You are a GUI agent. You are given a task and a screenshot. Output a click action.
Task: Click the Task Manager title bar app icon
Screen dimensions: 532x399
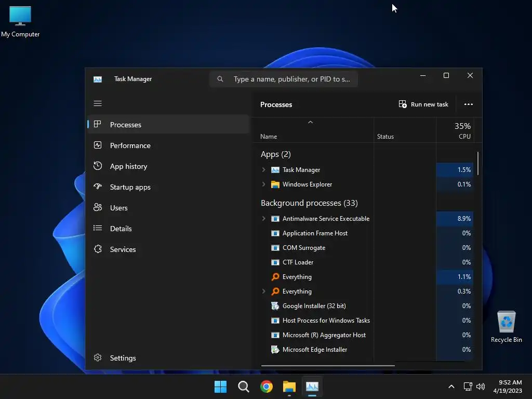[98, 79]
